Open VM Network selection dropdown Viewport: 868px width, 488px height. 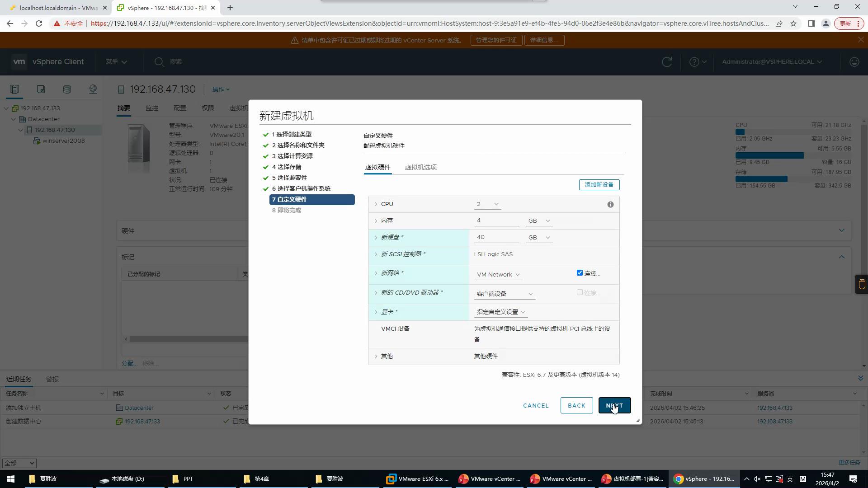[x=498, y=275]
